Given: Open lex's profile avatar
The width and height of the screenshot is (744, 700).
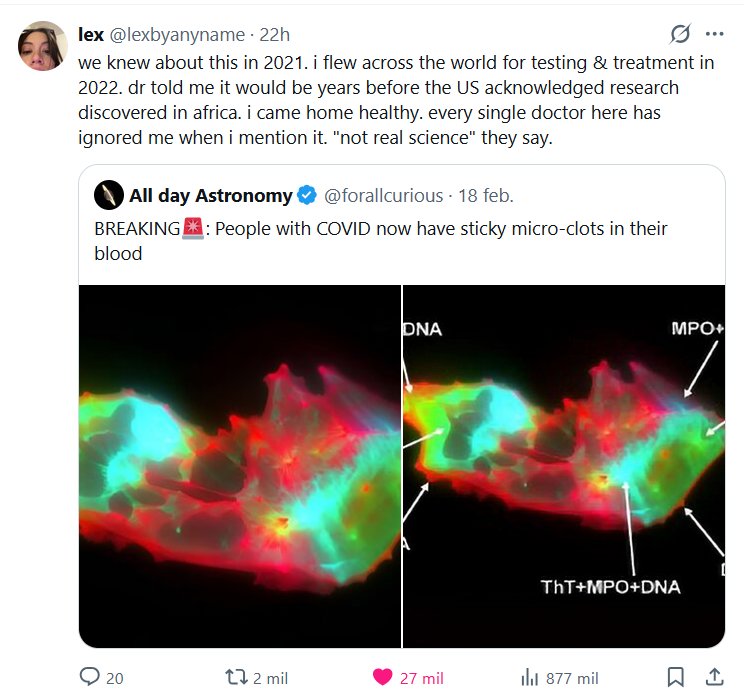Looking at the screenshot, I should (42, 46).
